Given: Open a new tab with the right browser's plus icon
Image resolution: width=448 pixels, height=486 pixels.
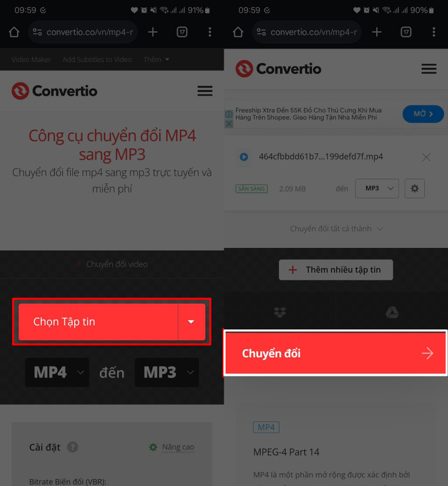Looking at the screenshot, I should point(377,32).
